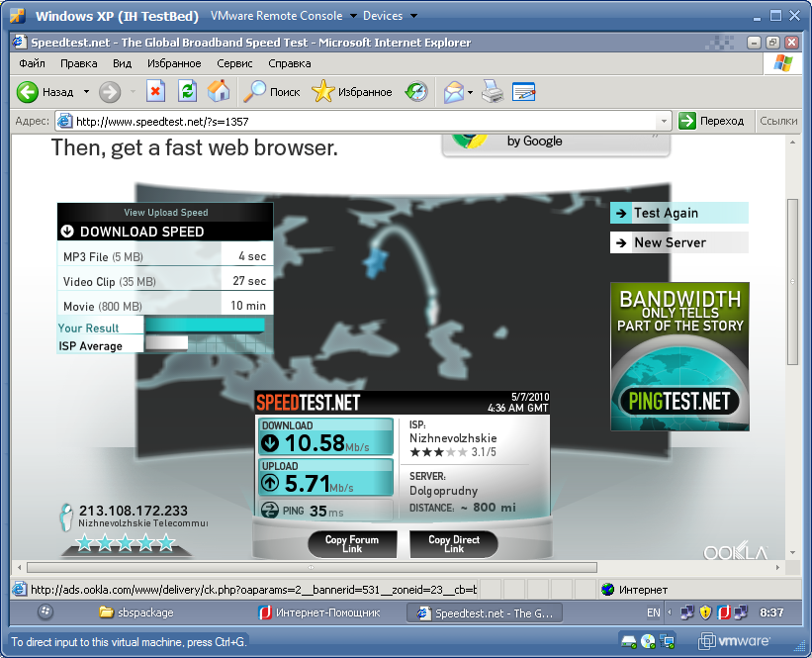Image resolution: width=812 pixels, height=658 pixels.
Task: Click the page vertical scrollbar thumb
Action: coord(793,282)
